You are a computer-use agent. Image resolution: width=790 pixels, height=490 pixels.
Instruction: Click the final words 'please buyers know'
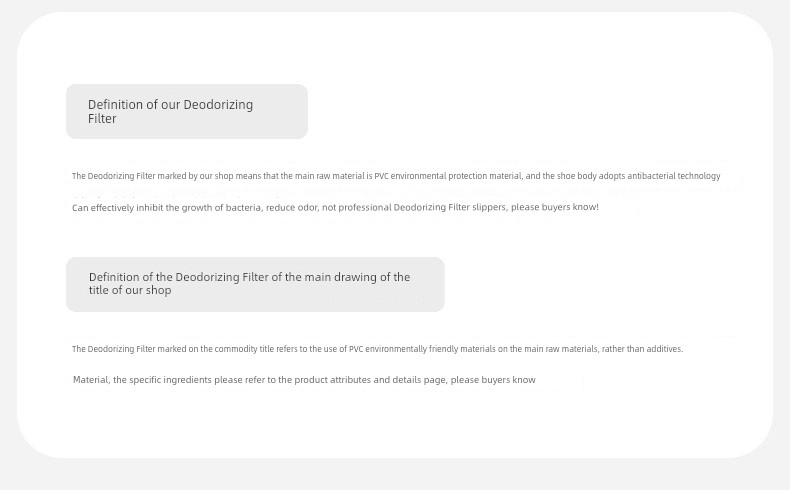pyautogui.click(x=493, y=380)
